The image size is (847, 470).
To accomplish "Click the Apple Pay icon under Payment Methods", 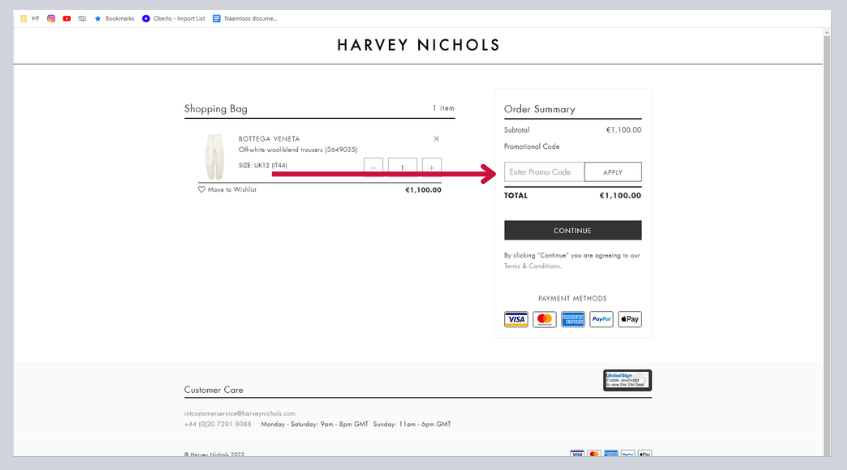I will point(630,319).
